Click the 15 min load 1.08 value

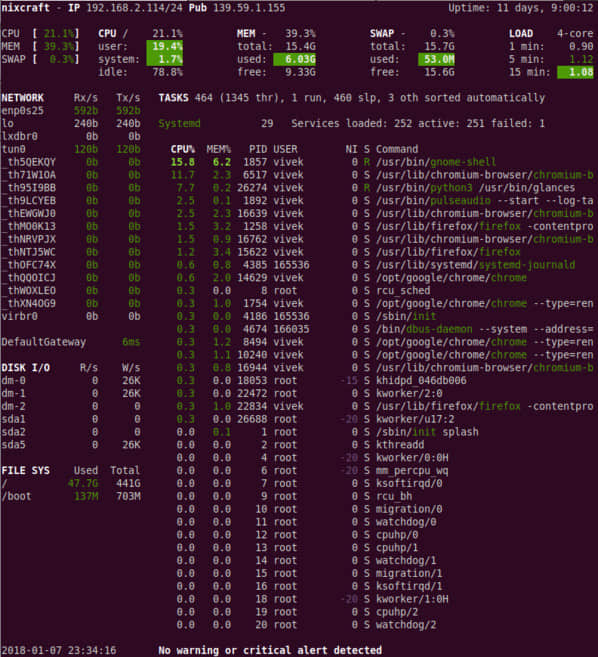(575, 72)
